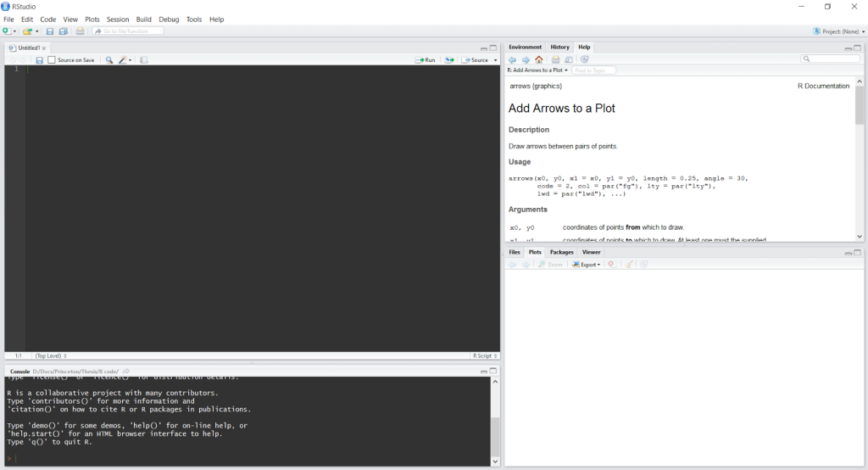Maximize the Console pane
This screenshot has width=868, height=470.
(493, 372)
